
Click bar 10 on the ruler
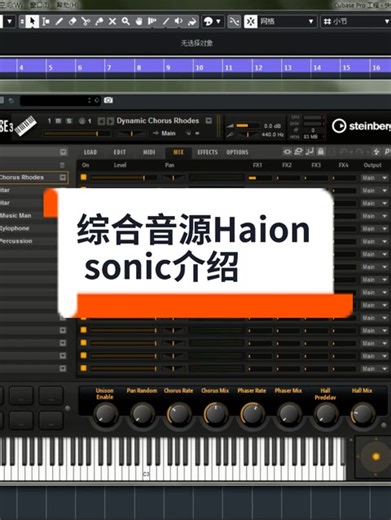tap(200, 68)
